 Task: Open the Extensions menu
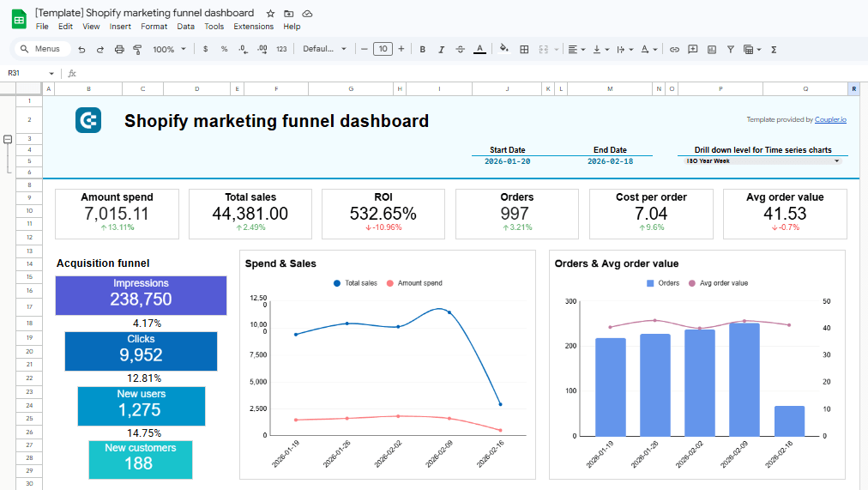(254, 26)
